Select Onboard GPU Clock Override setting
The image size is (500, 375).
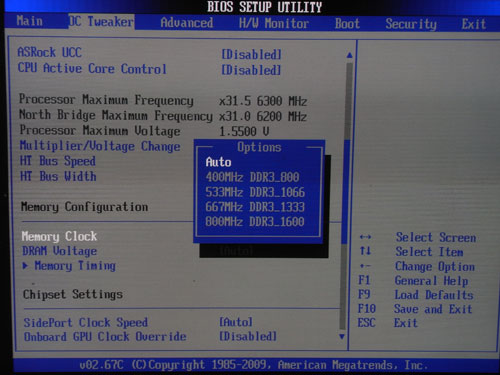105,336
